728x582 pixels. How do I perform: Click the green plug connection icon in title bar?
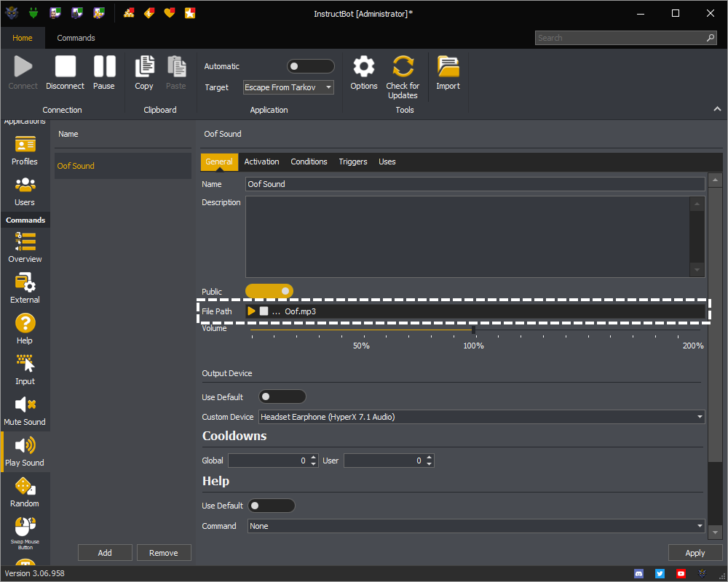[x=33, y=13]
